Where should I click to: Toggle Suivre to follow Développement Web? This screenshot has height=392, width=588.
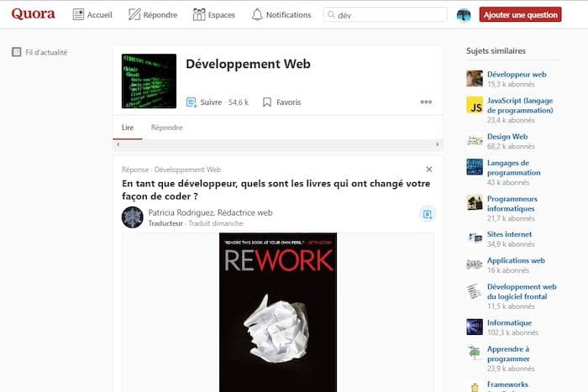(204, 102)
